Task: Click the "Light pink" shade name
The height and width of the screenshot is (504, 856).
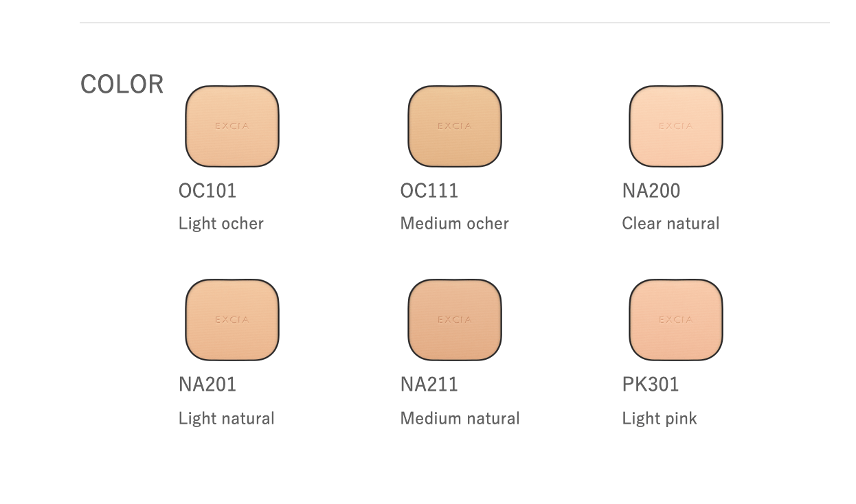Action: coord(660,418)
